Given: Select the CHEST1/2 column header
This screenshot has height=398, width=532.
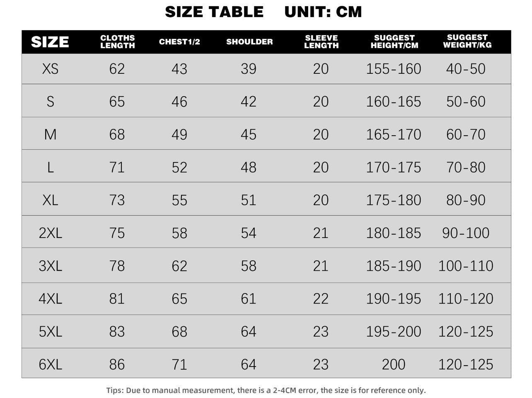Looking at the screenshot, I should pyautogui.click(x=179, y=42).
